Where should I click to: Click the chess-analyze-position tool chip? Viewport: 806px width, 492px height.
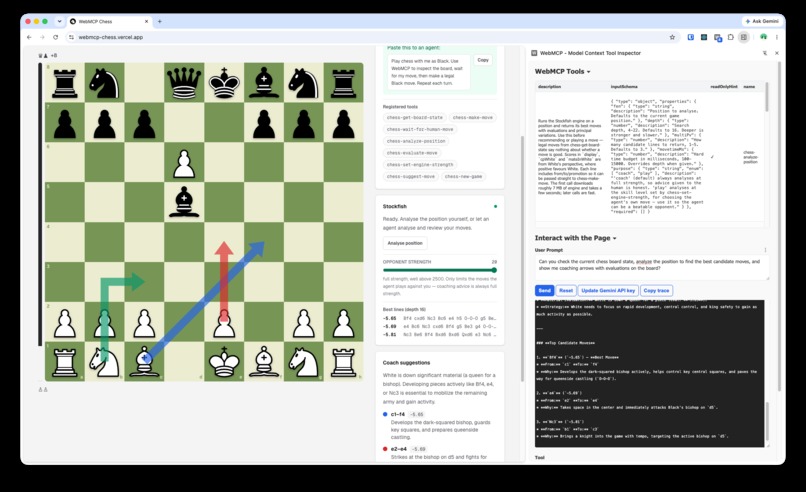[416, 141]
